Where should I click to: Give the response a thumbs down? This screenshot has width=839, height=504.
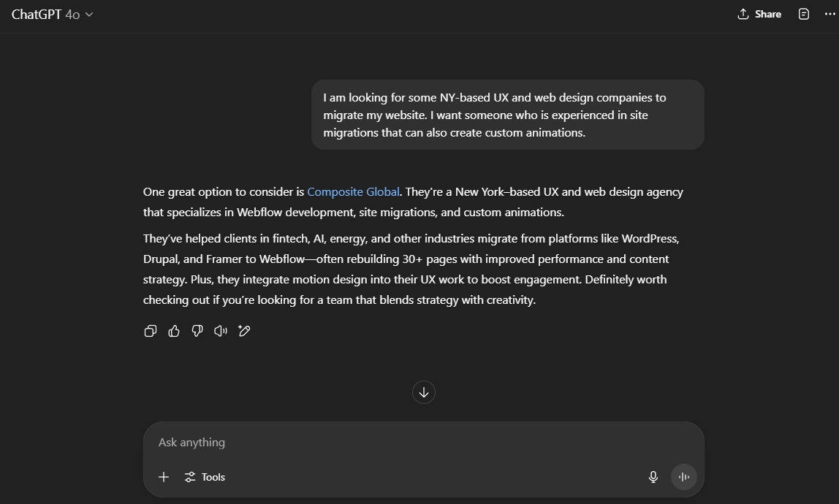pos(197,331)
